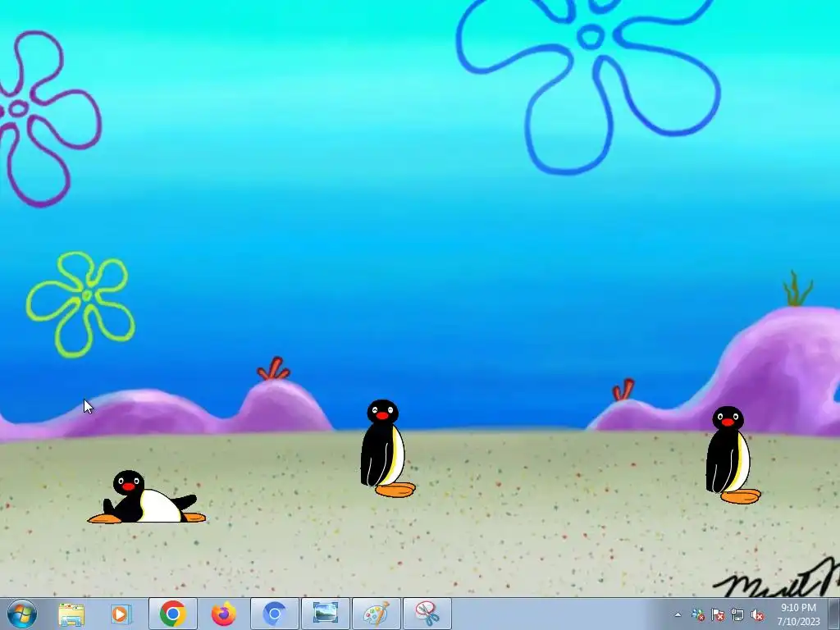The width and height of the screenshot is (840, 630).
Task: Click the messenger people tray icon
Action: pos(697,615)
